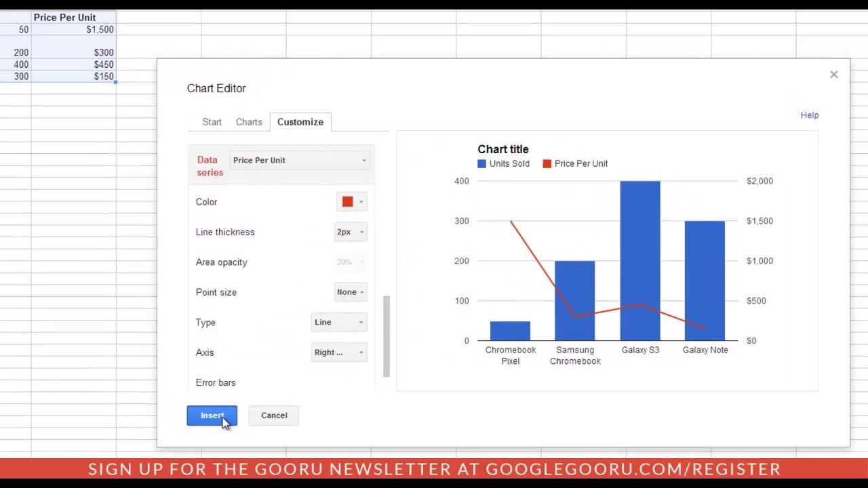Select the $450 spreadsheet cell
The image size is (868, 488).
point(73,64)
